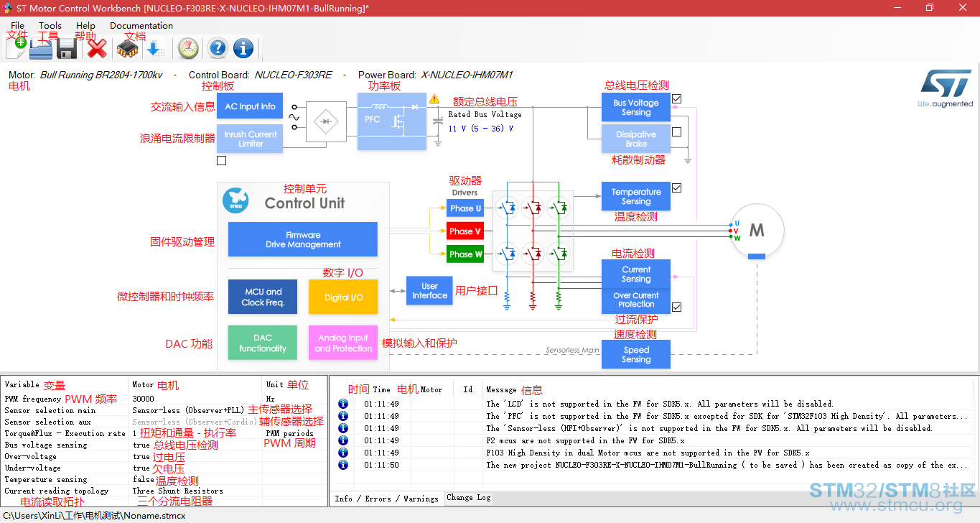
Task: Open the Help menu
Action: (x=85, y=25)
